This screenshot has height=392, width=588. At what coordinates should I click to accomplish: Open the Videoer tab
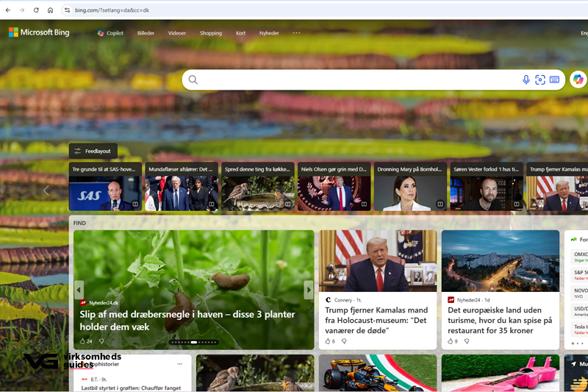click(x=177, y=33)
